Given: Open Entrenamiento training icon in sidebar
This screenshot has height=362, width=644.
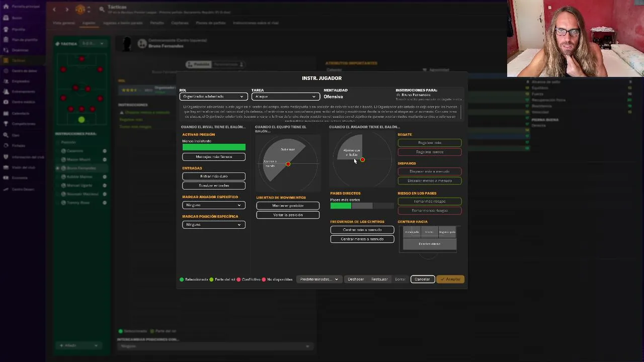Looking at the screenshot, I should click(6, 92).
